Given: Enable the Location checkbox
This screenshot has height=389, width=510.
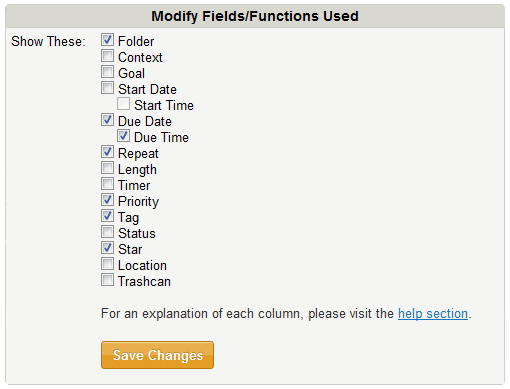Looking at the screenshot, I should [107, 264].
